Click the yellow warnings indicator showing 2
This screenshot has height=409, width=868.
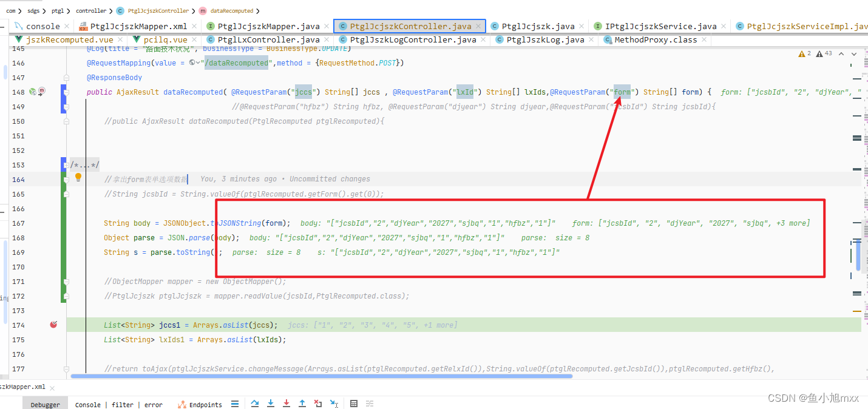[804, 54]
